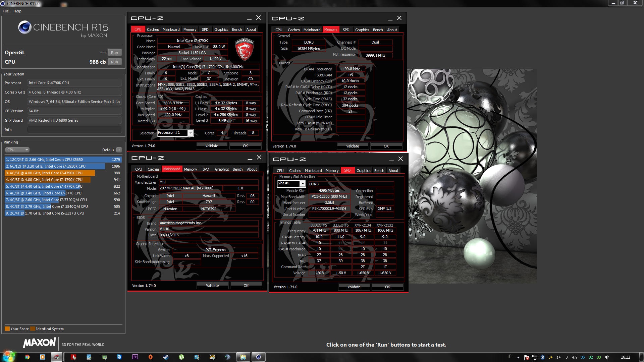Run the OpenGL benchmark
Image resolution: width=644 pixels, height=362 pixels.
click(114, 53)
